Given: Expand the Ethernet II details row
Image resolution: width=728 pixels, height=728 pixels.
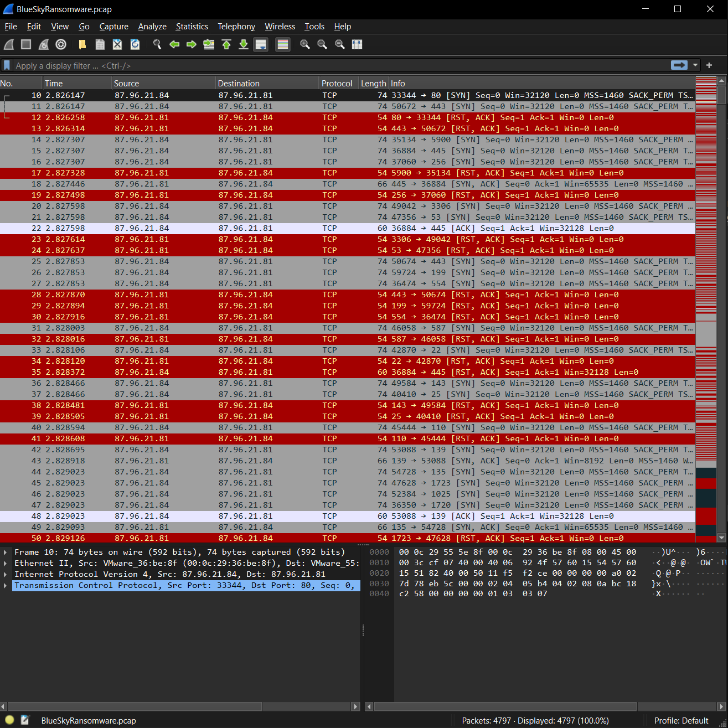Looking at the screenshot, I should (6, 563).
